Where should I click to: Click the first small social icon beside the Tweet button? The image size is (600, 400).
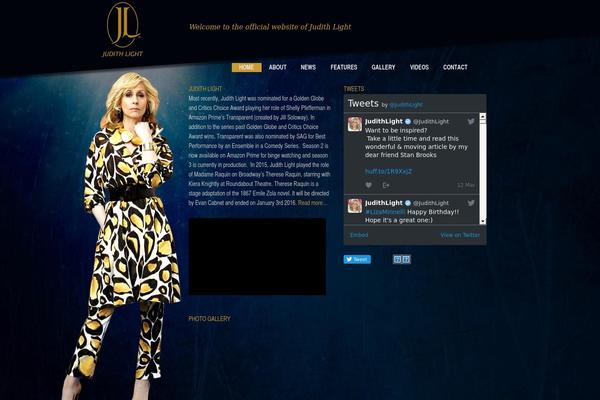pos(397,260)
